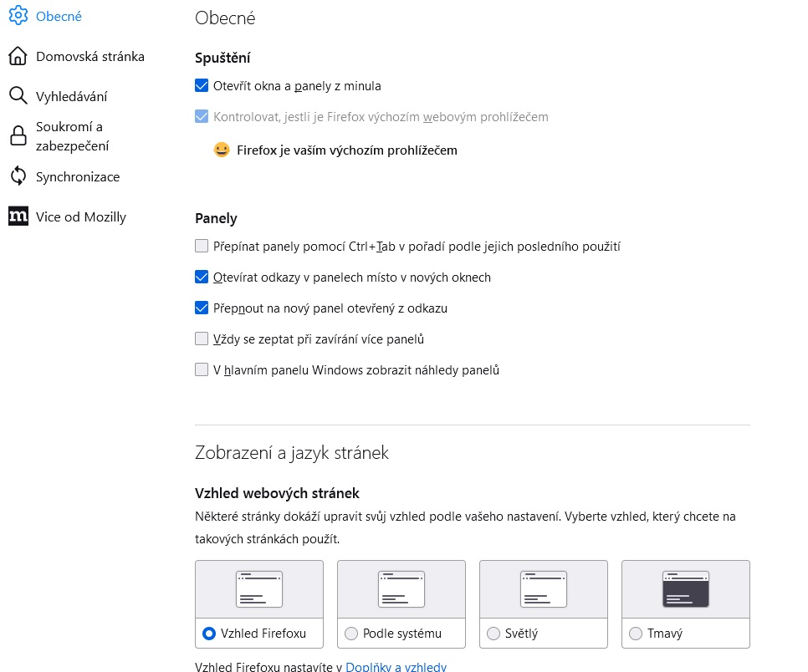Click the Vyhledávání magnifier icon
This screenshot has width=808, height=672.
coord(18,96)
